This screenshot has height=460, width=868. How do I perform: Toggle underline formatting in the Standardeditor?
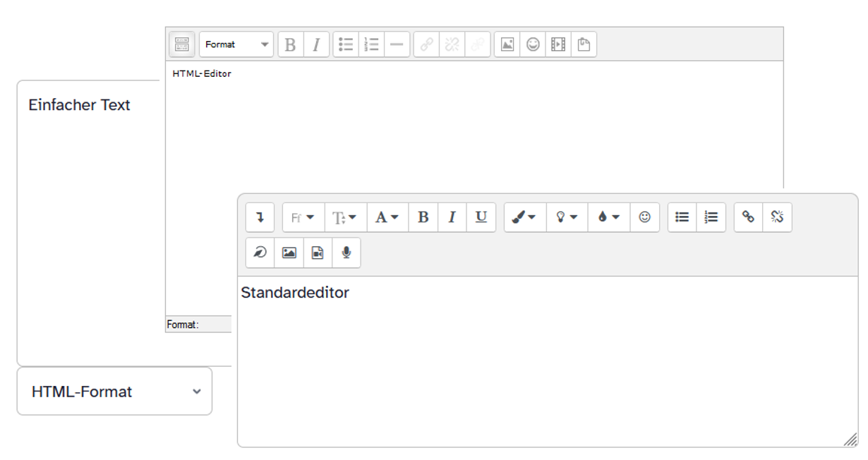[x=481, y=217]
